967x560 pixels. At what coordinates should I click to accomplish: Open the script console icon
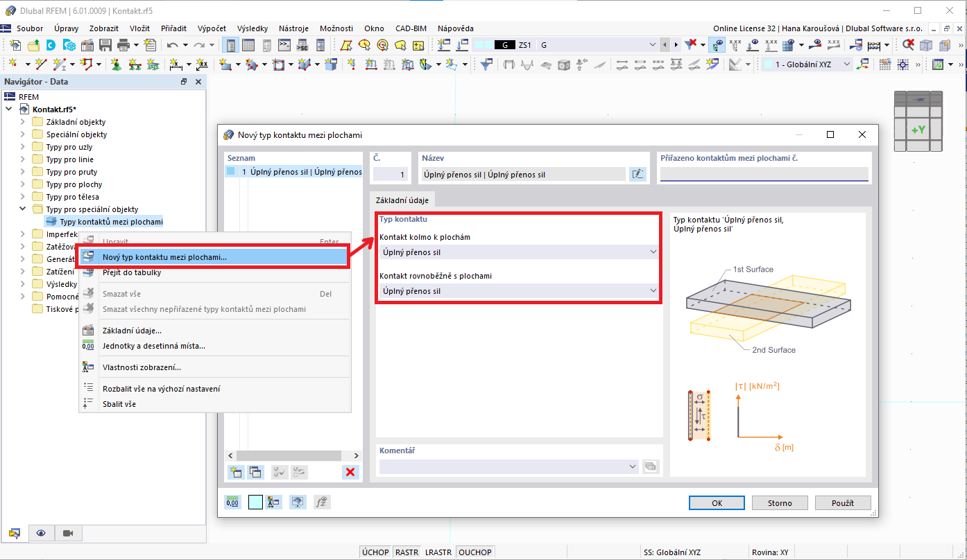[x=284, y=45]
